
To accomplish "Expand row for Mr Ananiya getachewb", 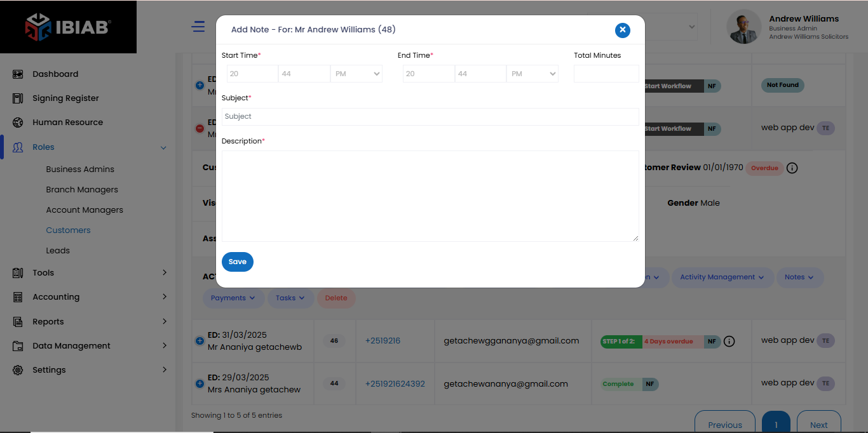I will click(200, 341).
